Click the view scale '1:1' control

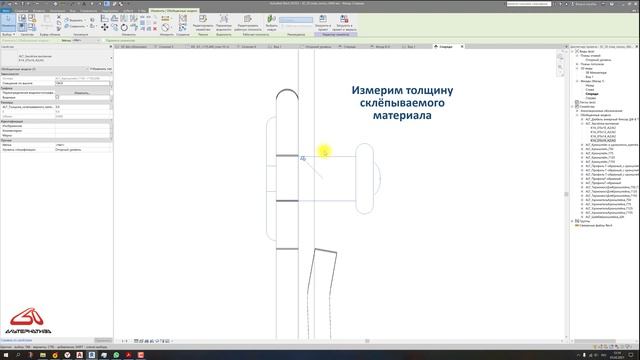[x=124, y=341]
